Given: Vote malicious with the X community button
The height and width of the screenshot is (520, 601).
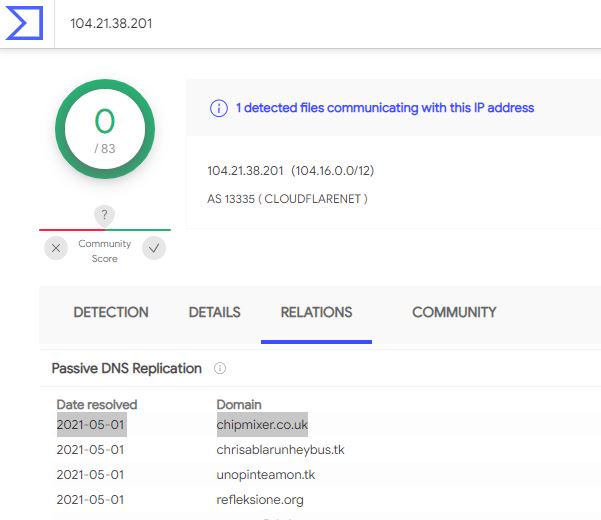Looking at the screenshot, I should point(56,248).
